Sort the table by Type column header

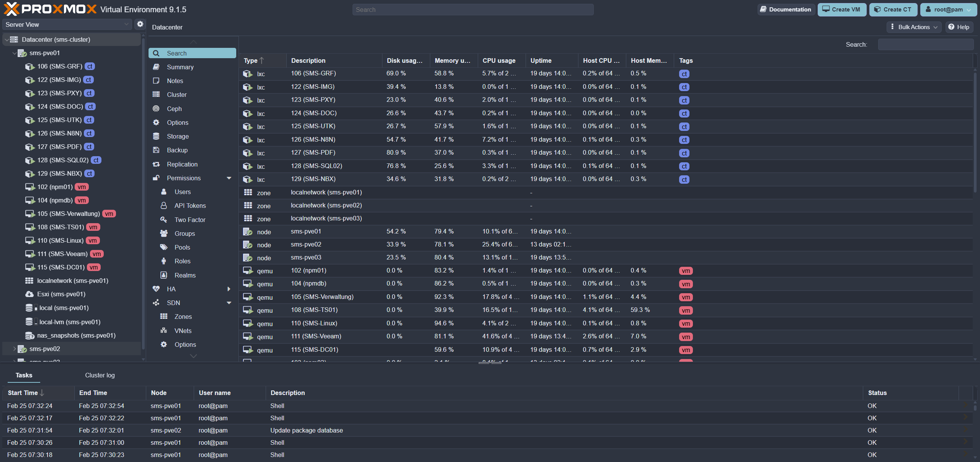click(x=251, y=60)
